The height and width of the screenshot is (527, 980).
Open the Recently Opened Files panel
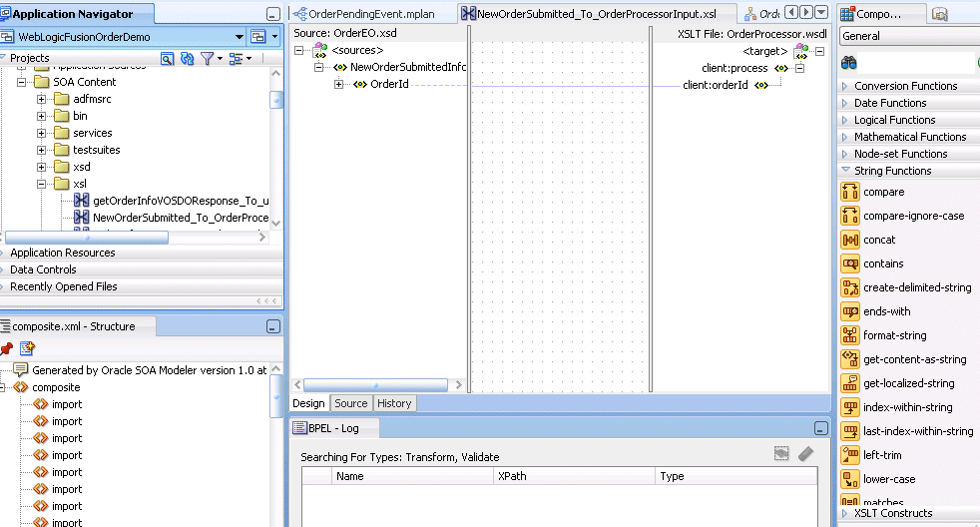coord(63,286)
